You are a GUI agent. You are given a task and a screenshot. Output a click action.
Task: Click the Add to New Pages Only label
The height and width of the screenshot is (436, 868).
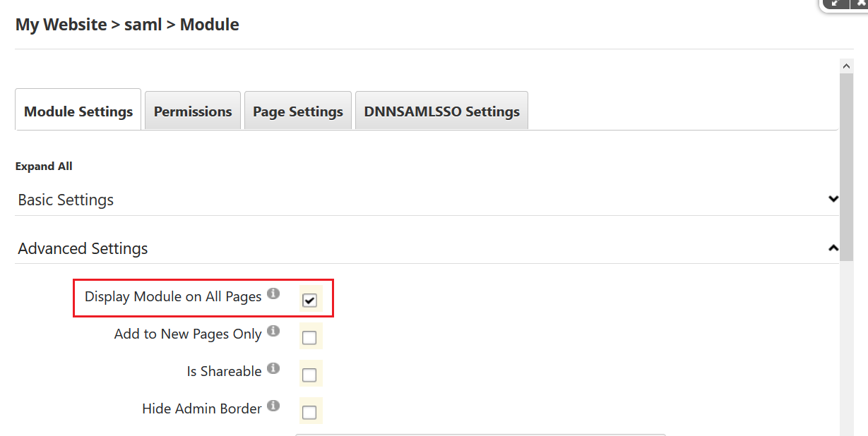point(188,334)
